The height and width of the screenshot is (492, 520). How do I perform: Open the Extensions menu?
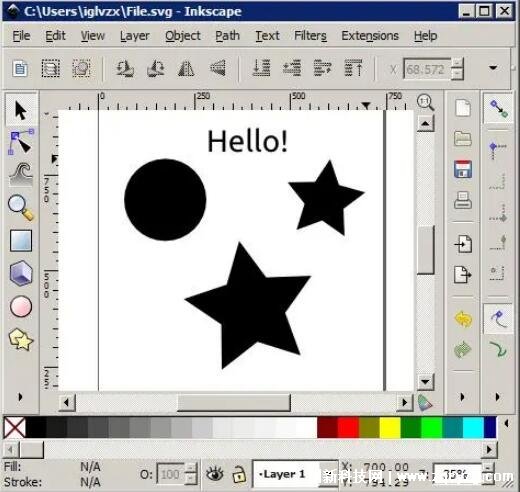pyautogui.click(x=370, y=36)
